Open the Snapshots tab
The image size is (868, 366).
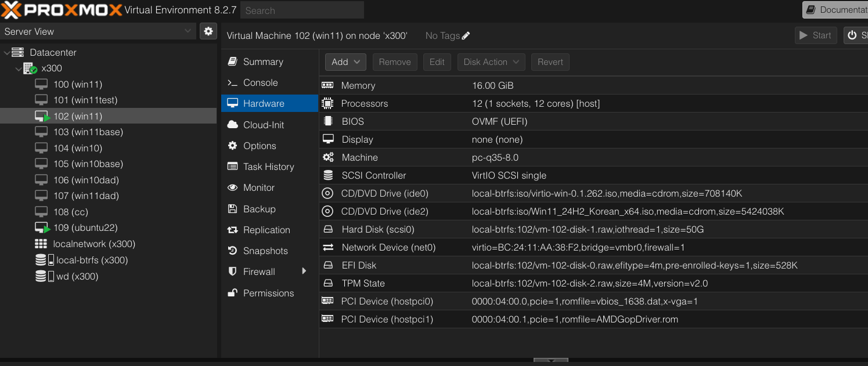coord(265,251)
